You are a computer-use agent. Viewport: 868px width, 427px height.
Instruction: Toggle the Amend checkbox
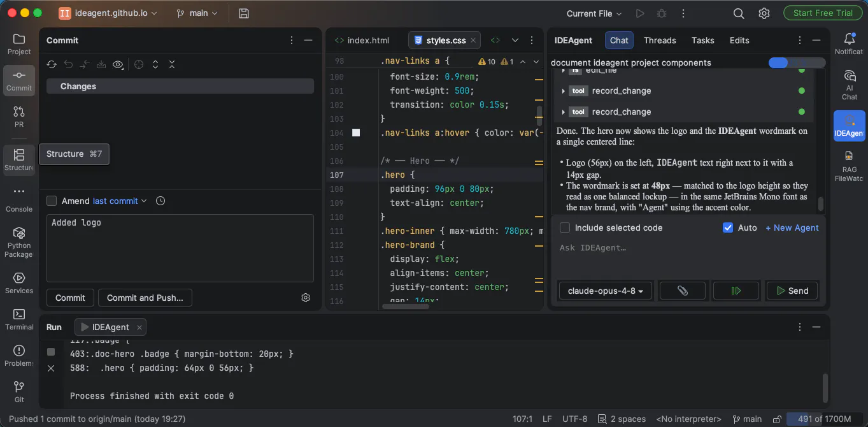pyautogui.click(x=52, y=201)
